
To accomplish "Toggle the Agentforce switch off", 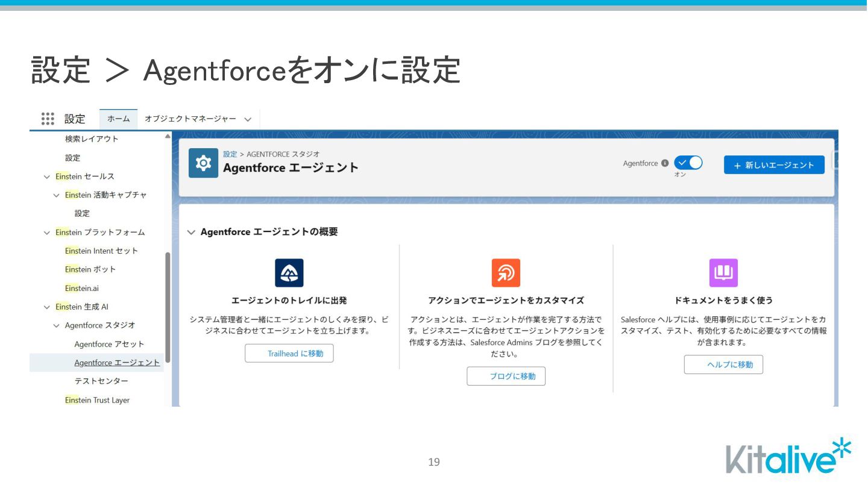I will [688, 163].
